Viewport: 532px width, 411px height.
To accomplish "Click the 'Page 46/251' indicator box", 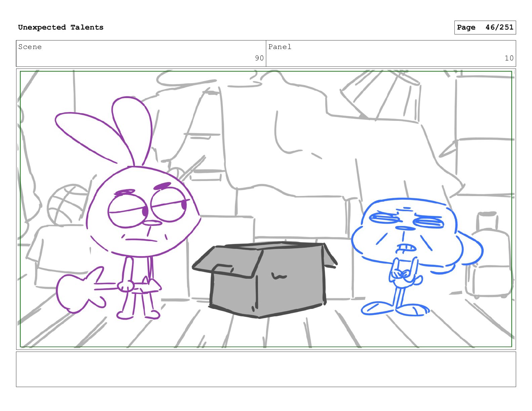I will [485, 28].
